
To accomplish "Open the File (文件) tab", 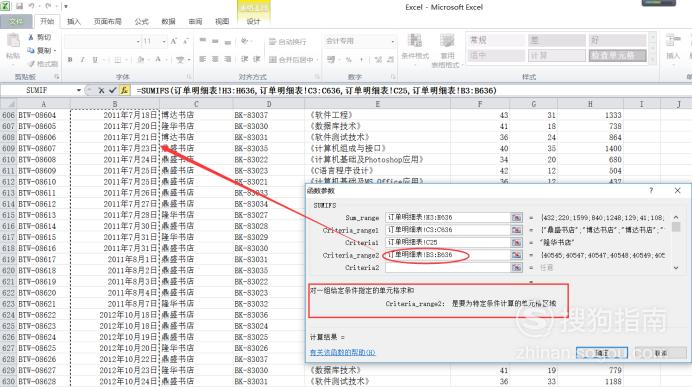I will coord(16,21).
